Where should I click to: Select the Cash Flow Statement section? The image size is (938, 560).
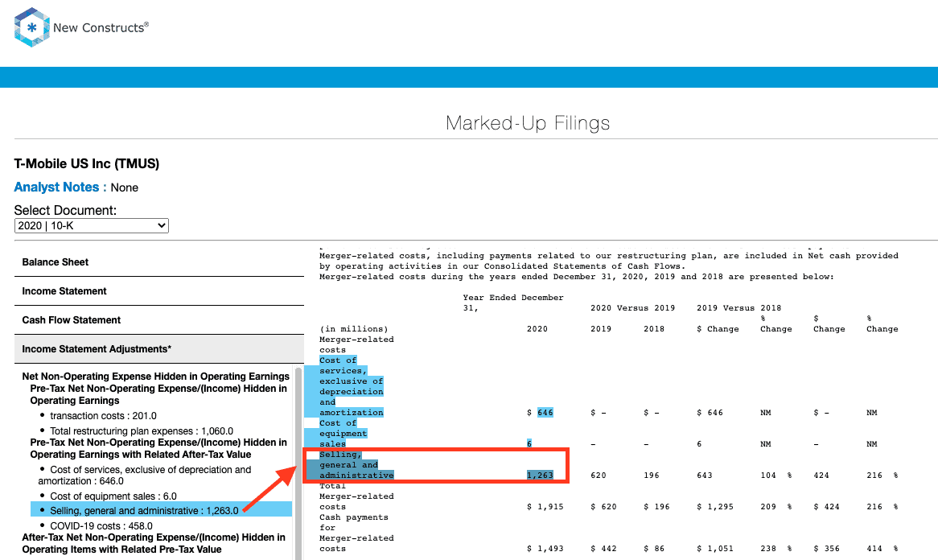point(159,320)
